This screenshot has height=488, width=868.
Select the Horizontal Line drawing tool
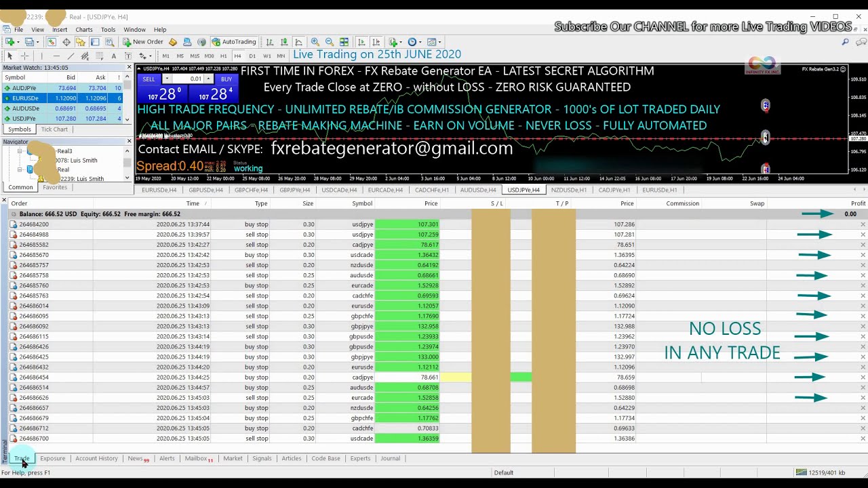pos(56,56)
